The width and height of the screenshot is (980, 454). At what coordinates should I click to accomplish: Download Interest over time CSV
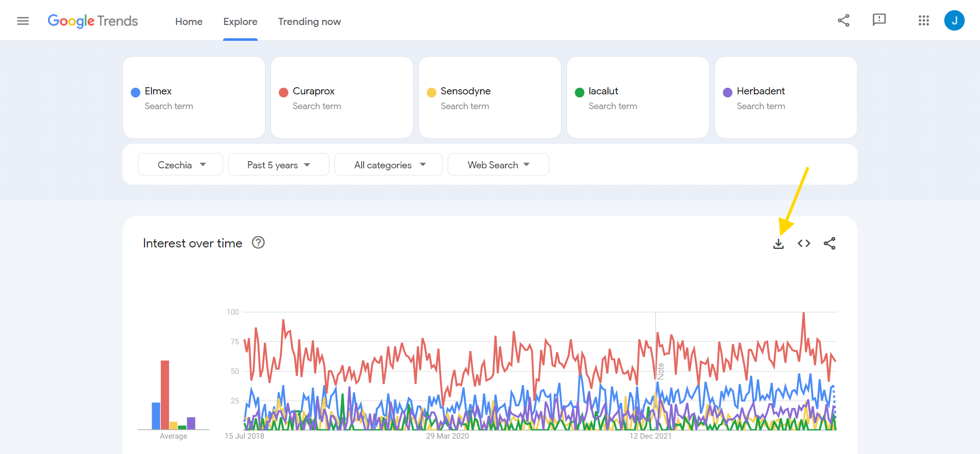(x=778, y=244)
